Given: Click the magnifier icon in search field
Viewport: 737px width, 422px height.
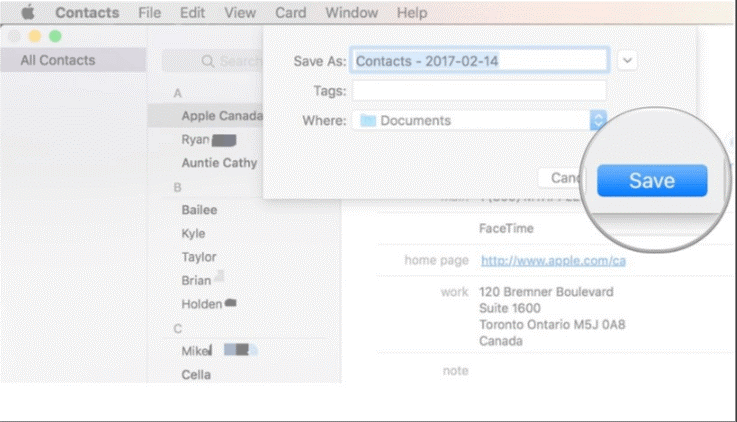Looking at the screenshot, I should pyautogui.click(x=207, y=61).
